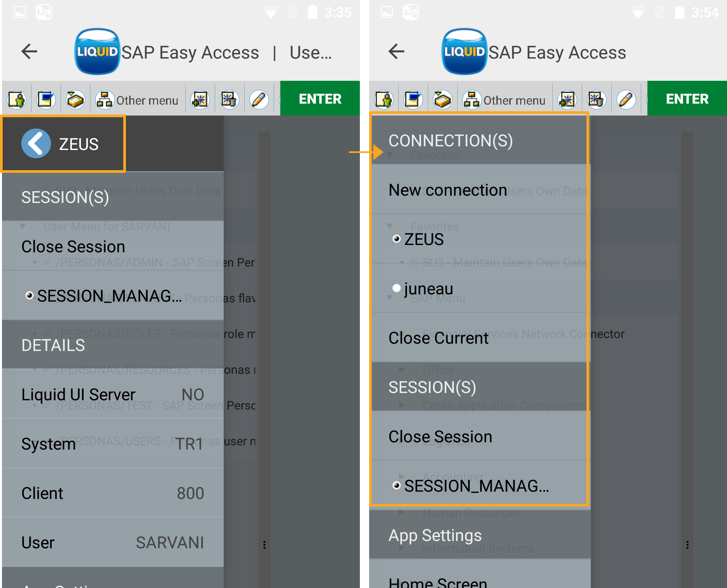Click SAP menu icon in right toolbar
The width and height of the screenshot is (727, 588).
pyautogui.click(x=413, y=100)
